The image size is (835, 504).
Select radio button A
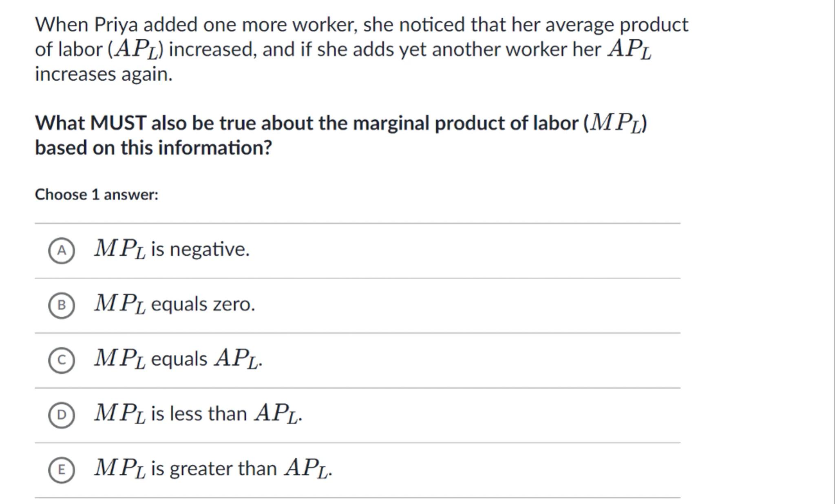(62, 250)
